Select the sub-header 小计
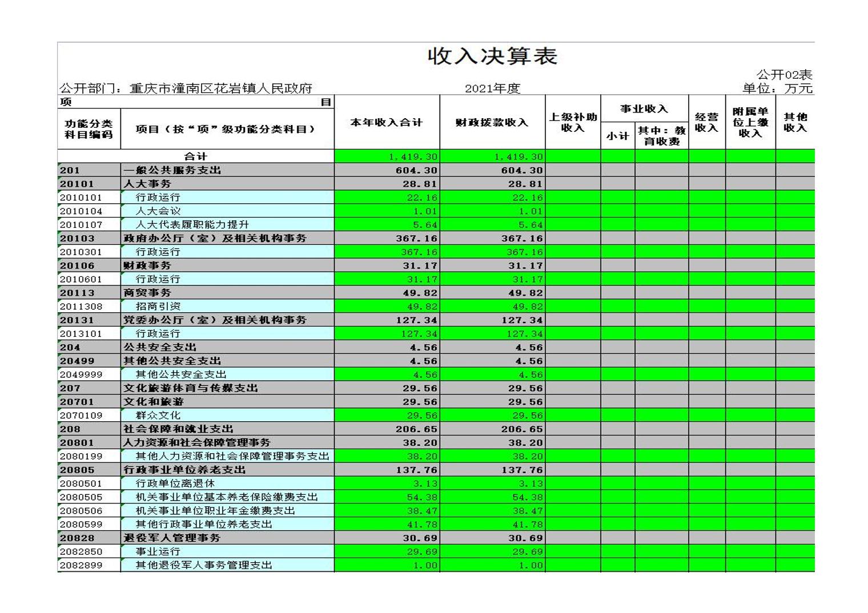Viewport: 868px width, 613px height. 617,136
